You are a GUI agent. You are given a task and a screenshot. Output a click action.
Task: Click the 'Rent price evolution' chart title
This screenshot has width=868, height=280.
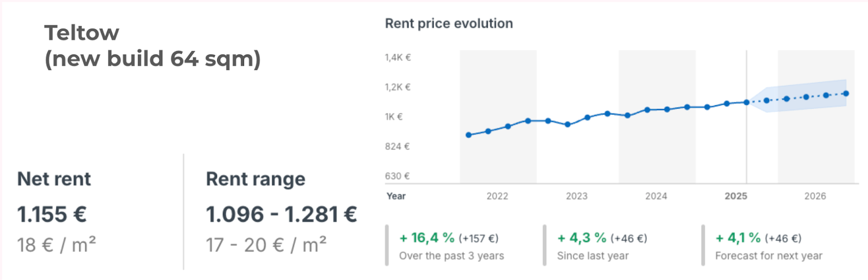tap(449, 23)
